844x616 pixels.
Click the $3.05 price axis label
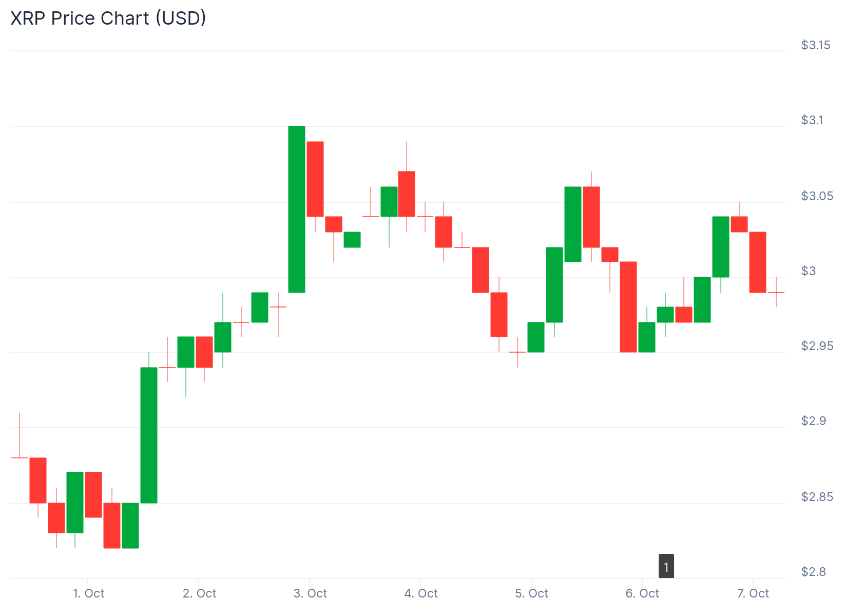click(x=817, y=196)
